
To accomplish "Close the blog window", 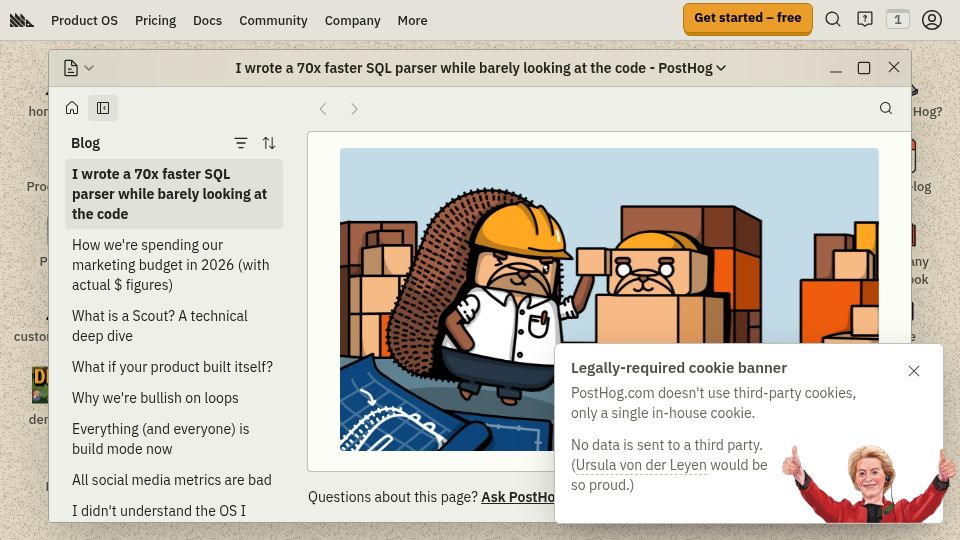I will coord(894,67).
